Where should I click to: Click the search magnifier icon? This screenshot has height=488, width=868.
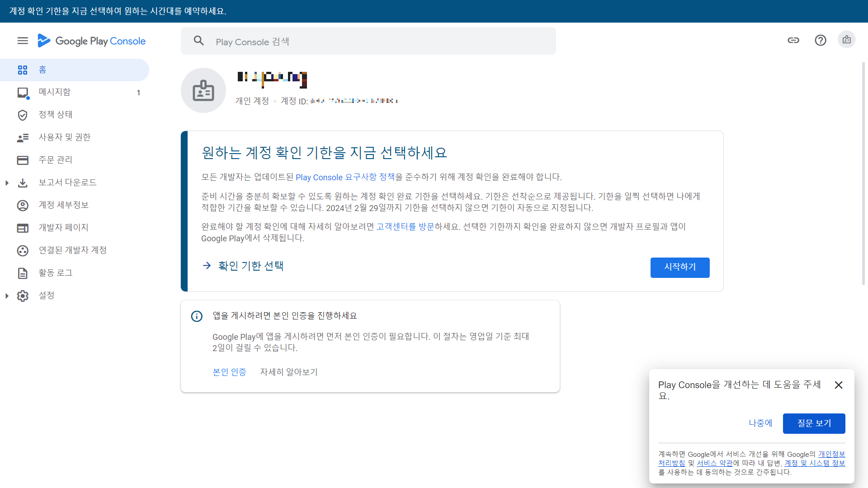point(199,41)
